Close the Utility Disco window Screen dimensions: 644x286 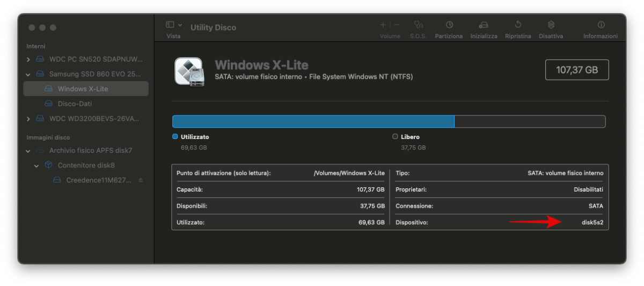point(32,27)
